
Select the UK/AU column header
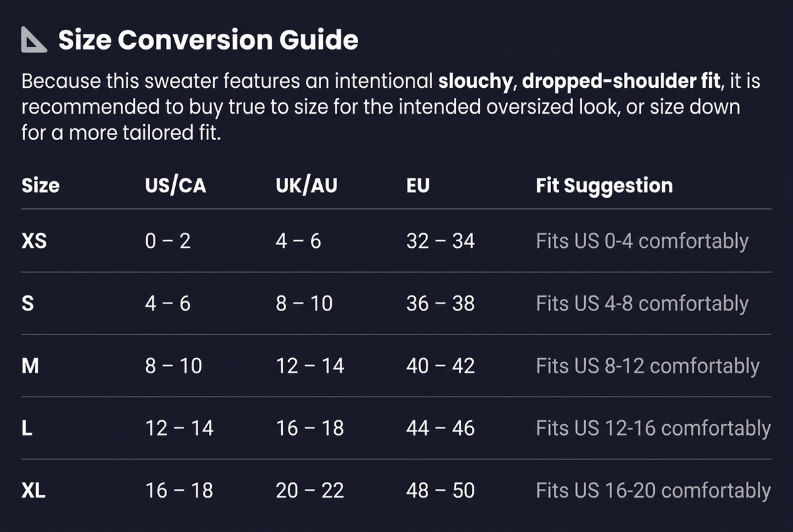pos(307,186)
